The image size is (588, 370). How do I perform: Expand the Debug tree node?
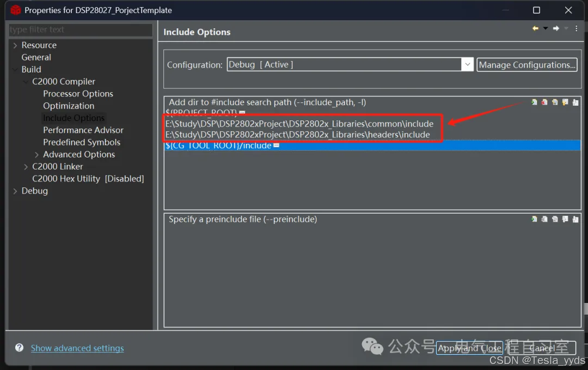coord(15,191)
